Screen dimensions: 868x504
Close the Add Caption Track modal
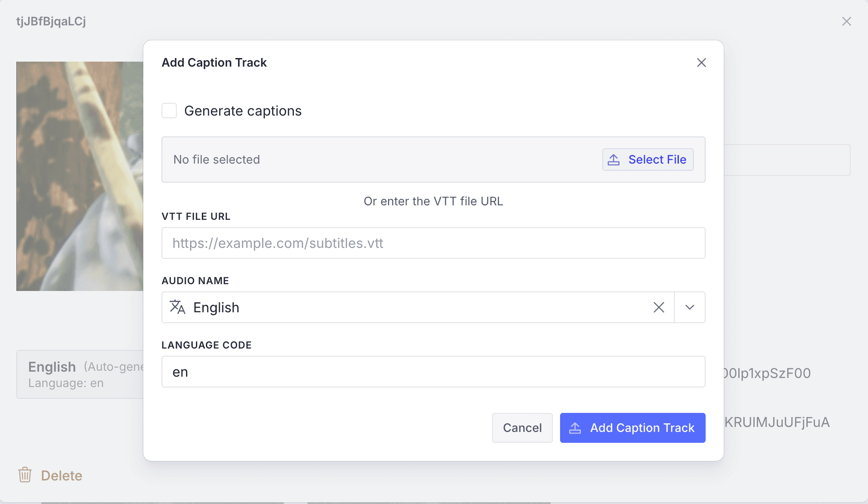coord(701,63)
